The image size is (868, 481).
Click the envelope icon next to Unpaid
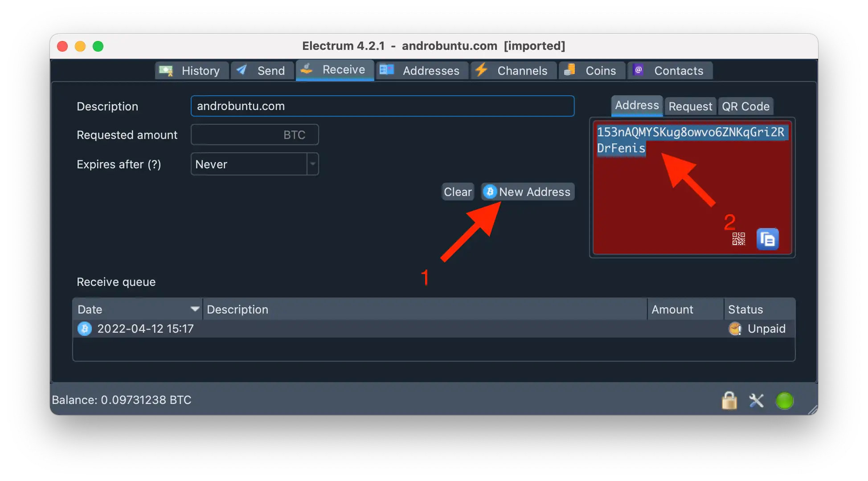click(735, 329)
